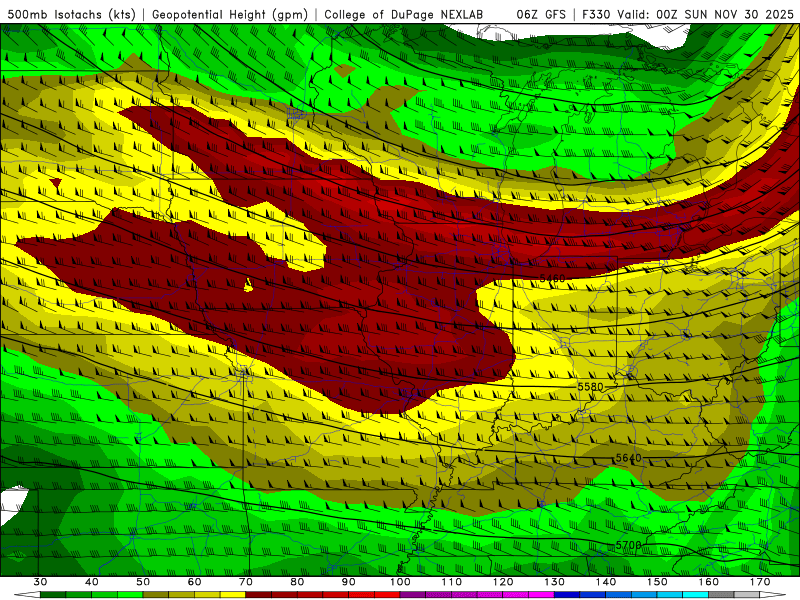The height and width of the screenshot is (600, 800).
Task: Click the 80 value on the color scale
Action: coord(297,582)
